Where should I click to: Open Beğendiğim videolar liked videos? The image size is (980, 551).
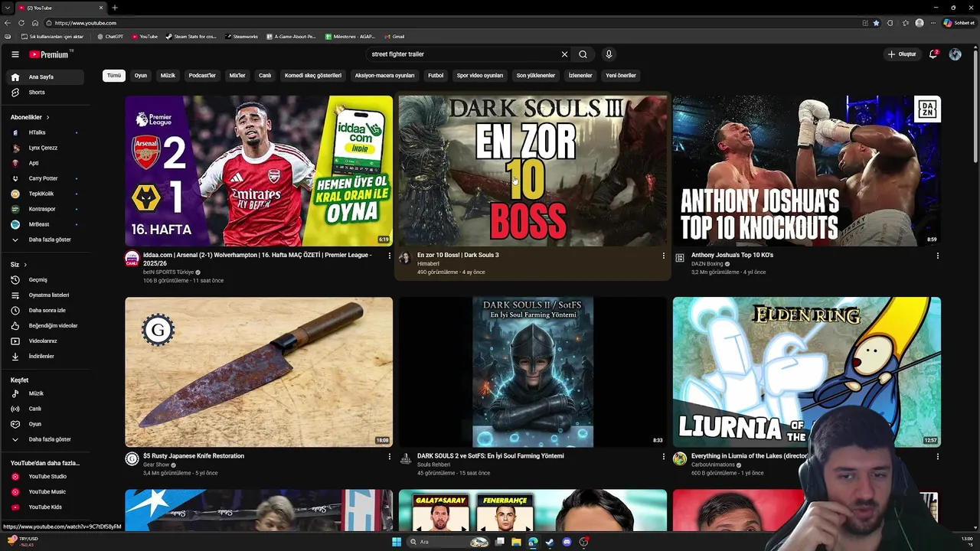(46, 326)
